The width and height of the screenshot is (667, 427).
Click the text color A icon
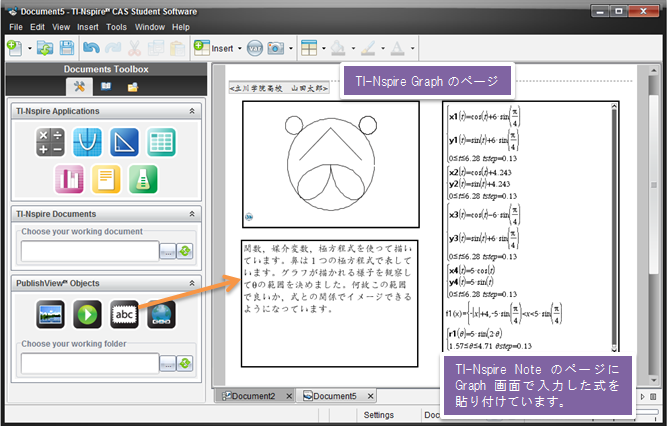click(397, 48)
